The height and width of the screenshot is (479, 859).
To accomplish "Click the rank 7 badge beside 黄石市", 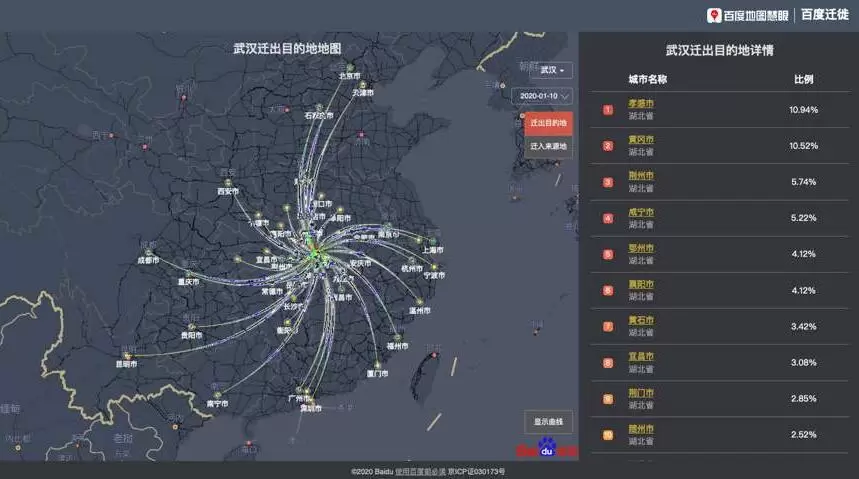I will pos(607,326).
